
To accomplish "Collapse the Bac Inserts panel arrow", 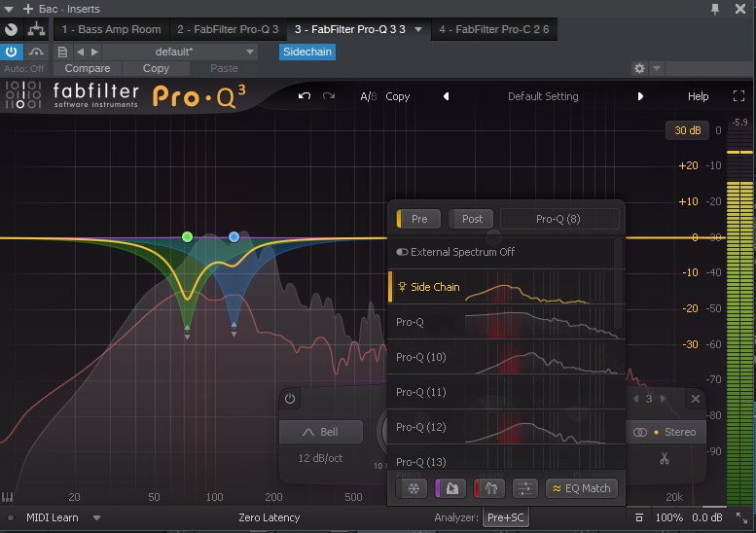I will tap(9, 9).
